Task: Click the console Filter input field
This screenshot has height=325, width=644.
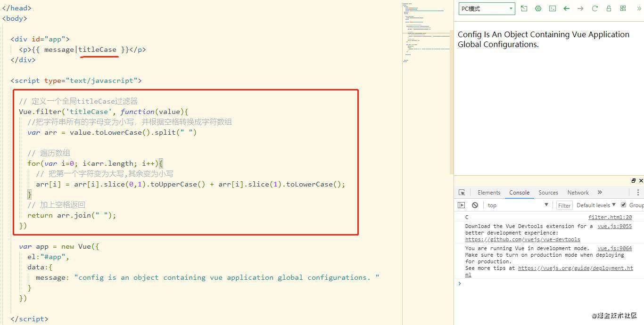Action: coord(564,205)
